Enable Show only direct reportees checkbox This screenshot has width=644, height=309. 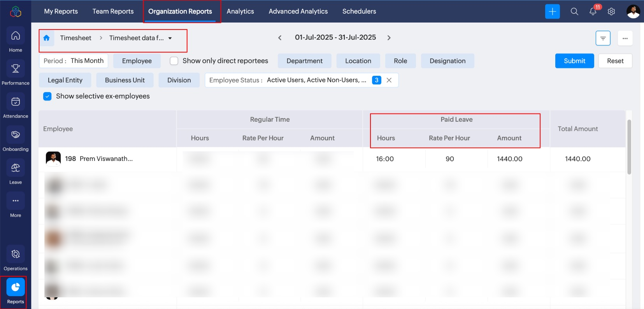click(174, 61)
